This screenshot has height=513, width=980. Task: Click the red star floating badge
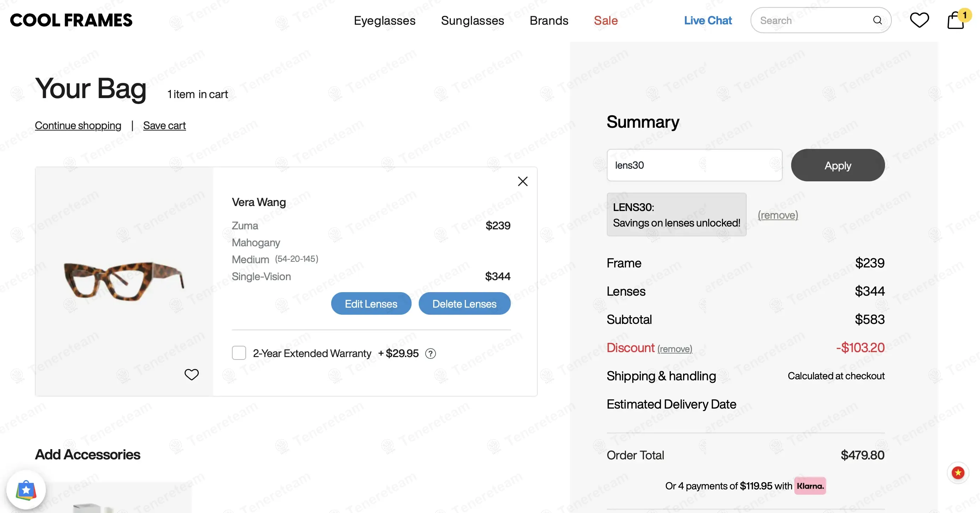click(x=957, y=473)
